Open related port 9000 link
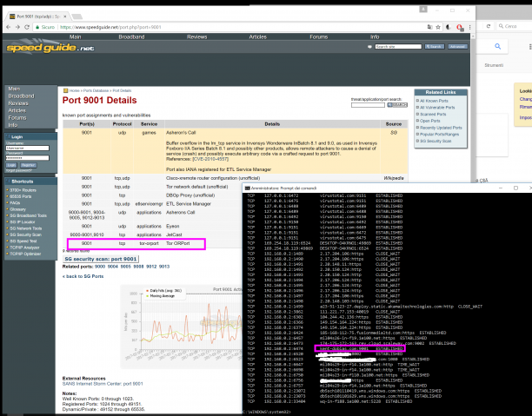The height and width of the screenshot is (416, 532). [100, 267]
